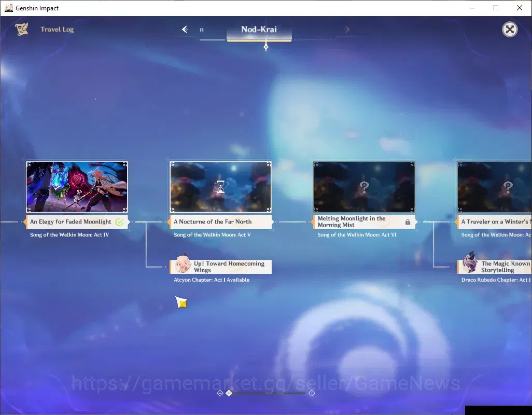532x415 pixels.
Task: Click the Song of the Welkin Moon: Act V text
Action: click(212, 235)
